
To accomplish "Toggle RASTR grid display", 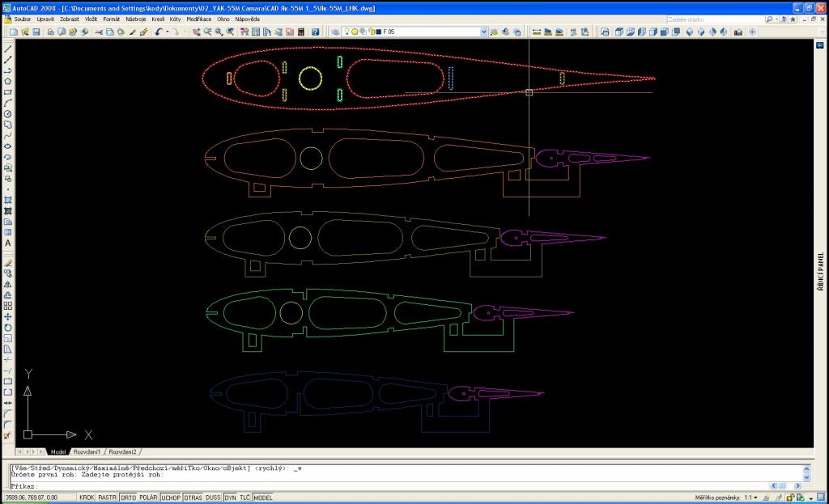I will [108, 498].
